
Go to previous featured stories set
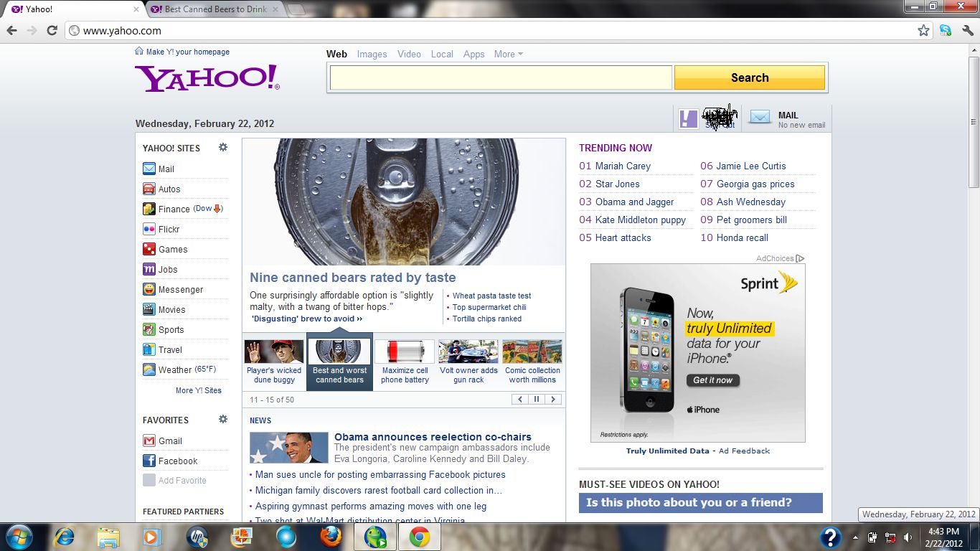click(520, 400)
